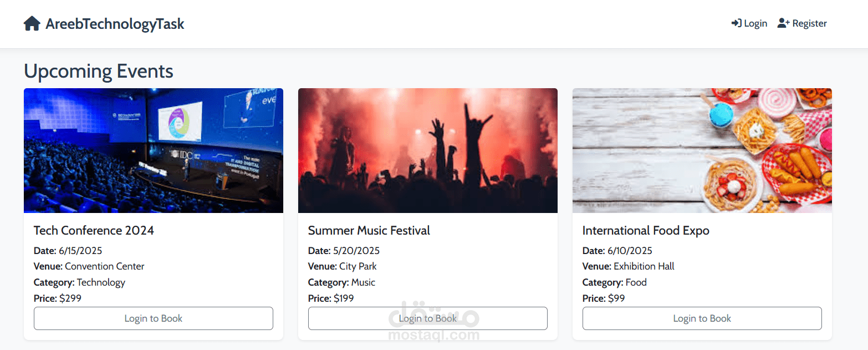868x350 pixels.
Task: Click the Price: $199 line
Action: click(x=331, y=298)
